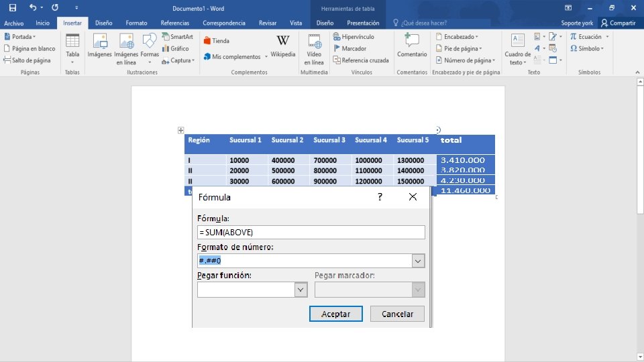Insert a SmartArt graphic
This screenshot has height=362, width=644.
click(x=177, y=36)
